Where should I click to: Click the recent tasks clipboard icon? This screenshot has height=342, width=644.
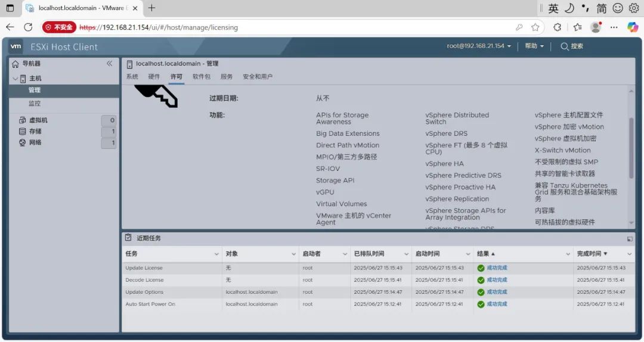(x=129, y=237)
